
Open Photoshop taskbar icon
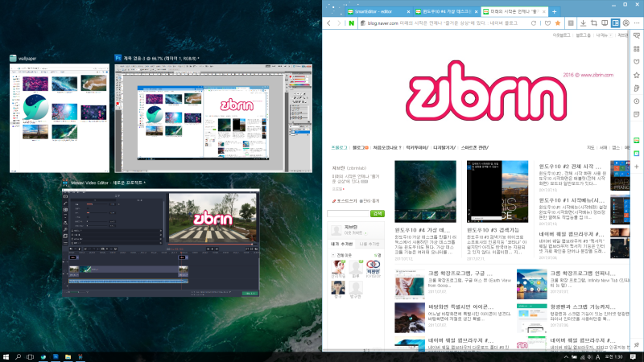pyautogui.click(x=56, y=357)
